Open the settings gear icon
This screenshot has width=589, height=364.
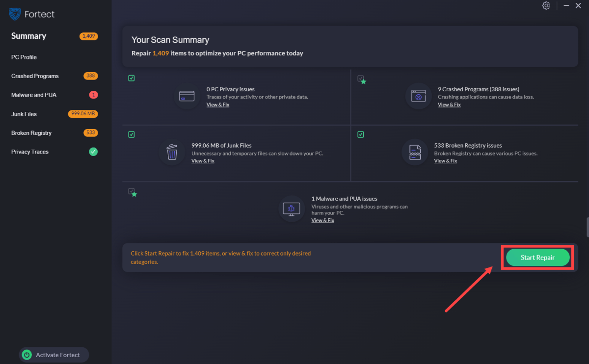pos(546,5)
